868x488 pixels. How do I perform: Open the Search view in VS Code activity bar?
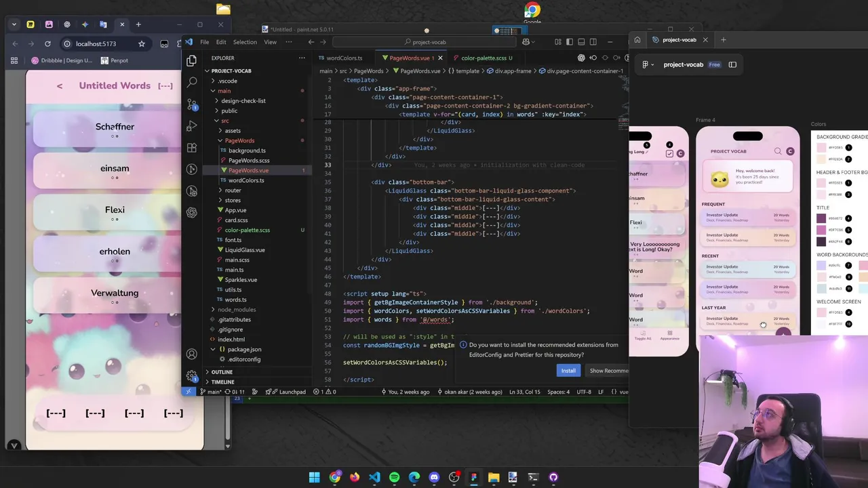click(192, 82)
